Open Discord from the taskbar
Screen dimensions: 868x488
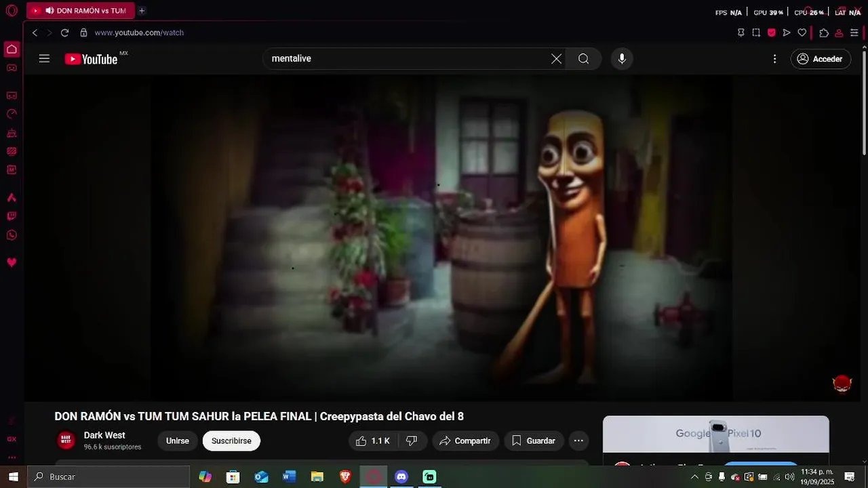(x=401, y=476)
